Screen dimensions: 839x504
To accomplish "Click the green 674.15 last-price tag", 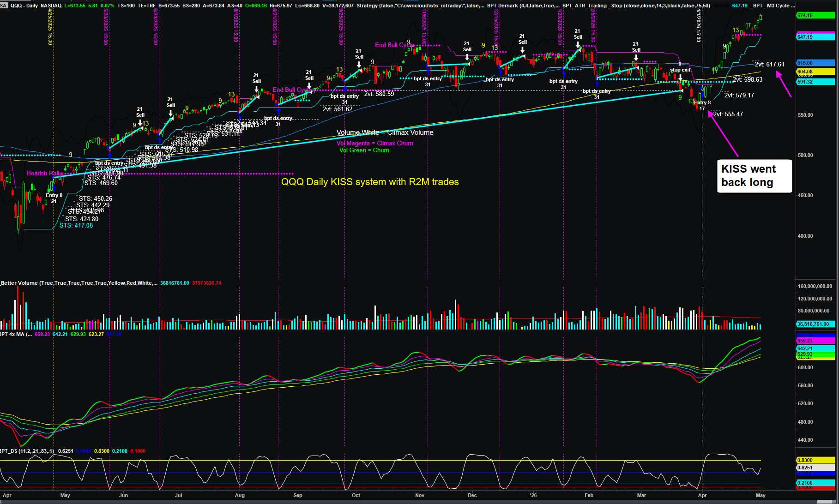I will (x=815, y=15).
